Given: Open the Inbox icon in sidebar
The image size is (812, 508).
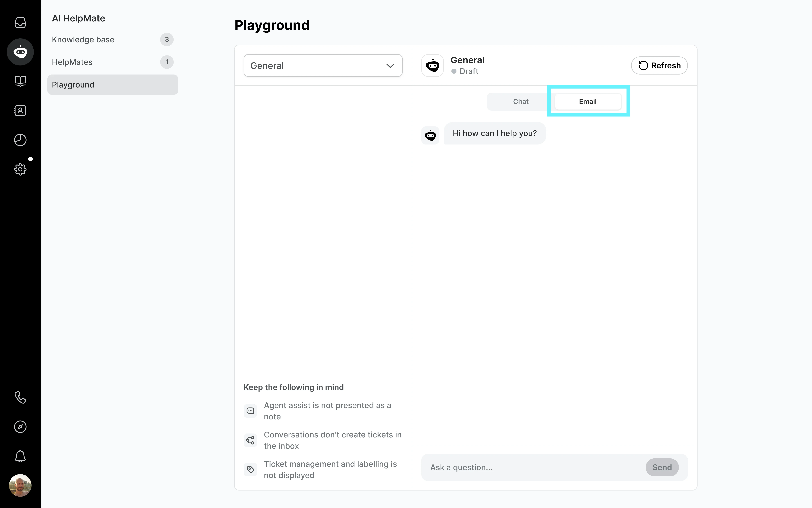Looking at the screenshot, I should point(20,23).
